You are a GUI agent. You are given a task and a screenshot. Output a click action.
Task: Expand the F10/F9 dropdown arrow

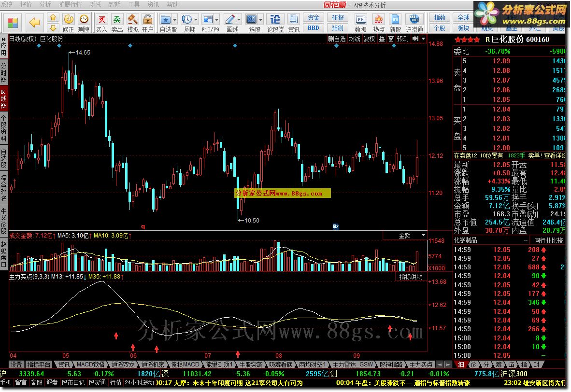[217, 20]
